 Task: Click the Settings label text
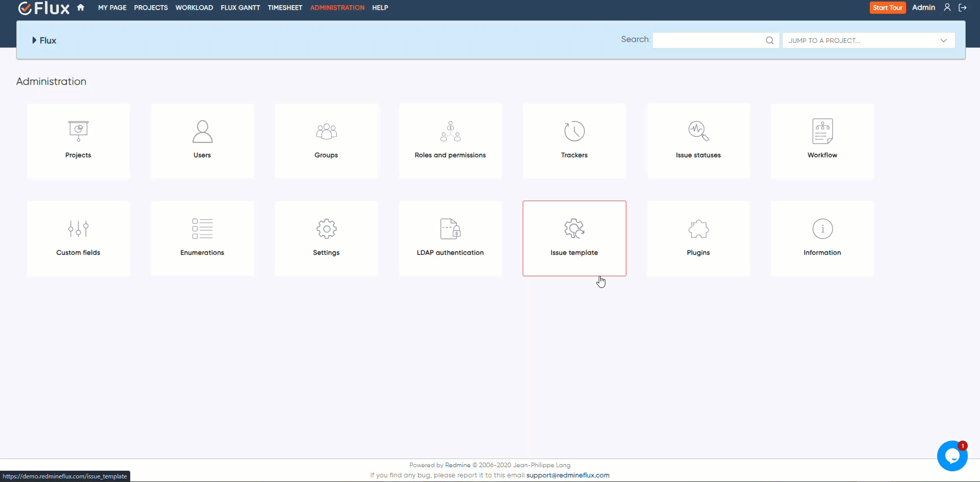point(326,253)
